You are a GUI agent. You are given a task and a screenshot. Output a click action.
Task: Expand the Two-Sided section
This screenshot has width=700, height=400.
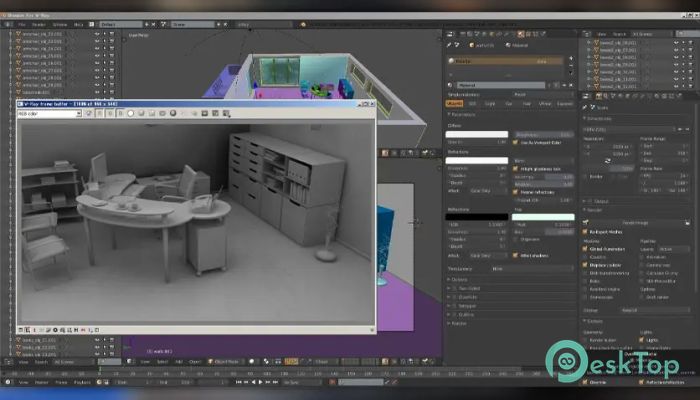tap(464, 289)
